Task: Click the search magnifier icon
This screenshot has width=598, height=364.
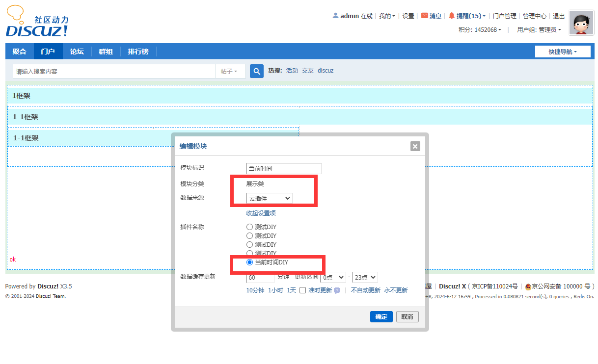Action: pos(256,71)
